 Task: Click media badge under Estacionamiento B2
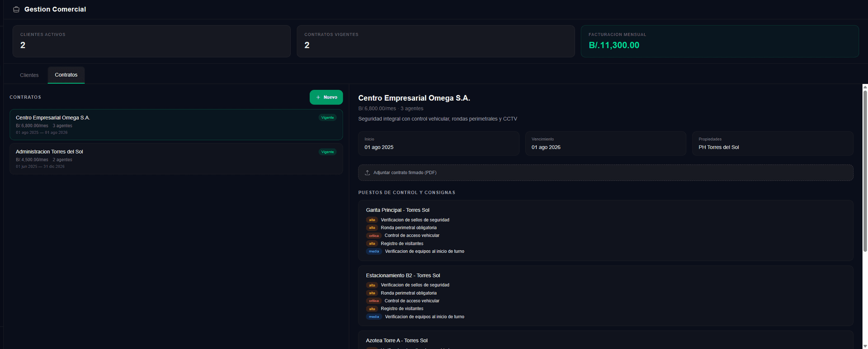tap(374, 317)
